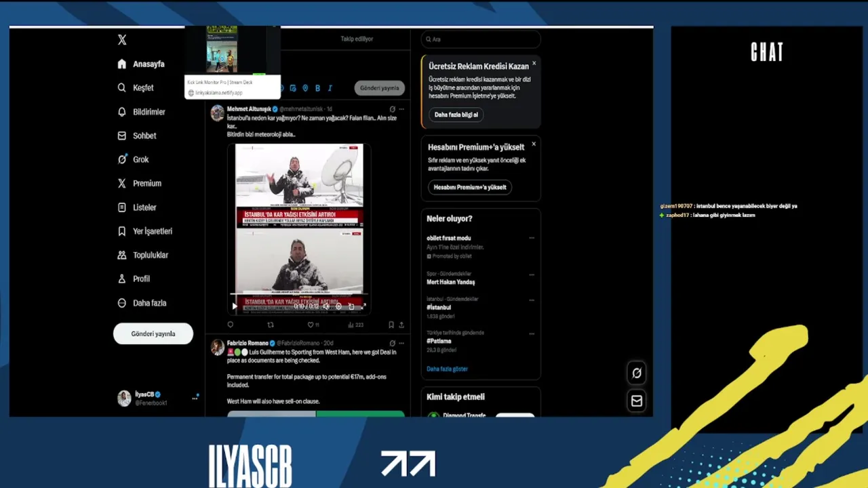Share Mehmet Altunışık's post

(x=401, y=325)
